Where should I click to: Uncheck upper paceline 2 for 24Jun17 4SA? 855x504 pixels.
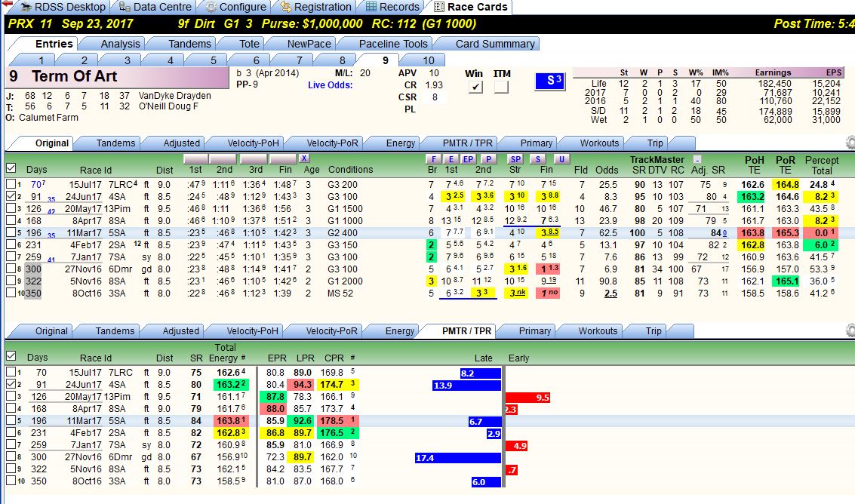(x=11, y=196)
